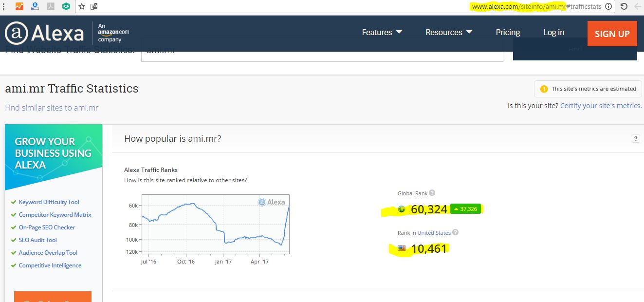Click the US flag beside country rank
The height and width of the screenshot is (302, 644).
click(x=401, y=248)
